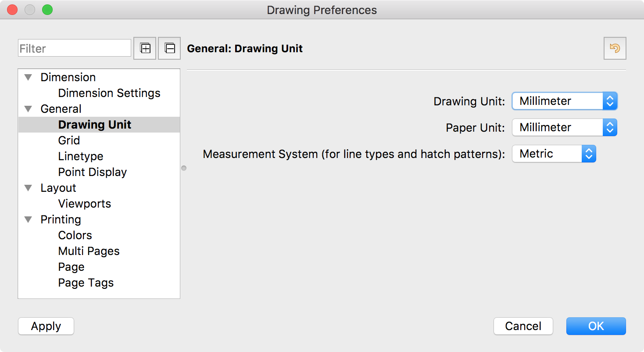This screenshot has width=644, height=352.
Task: Confirm preferences with OK
Action: (x=596, y=326)
